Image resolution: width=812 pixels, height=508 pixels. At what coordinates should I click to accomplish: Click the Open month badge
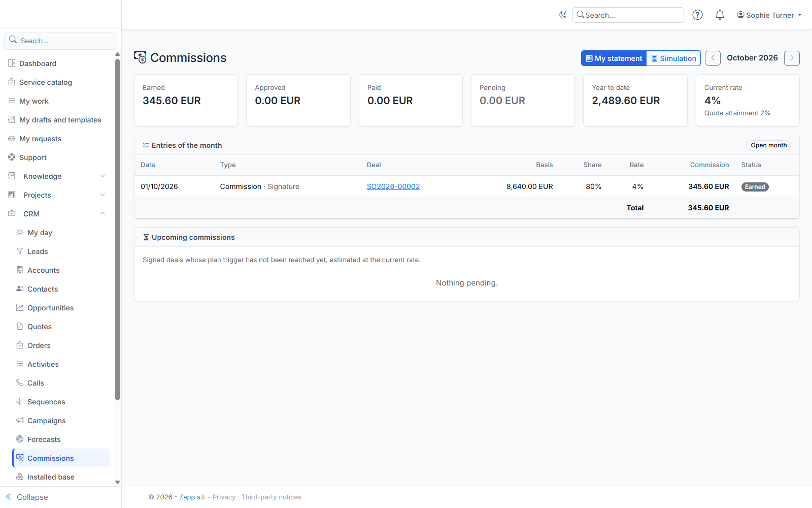point(769,145)
